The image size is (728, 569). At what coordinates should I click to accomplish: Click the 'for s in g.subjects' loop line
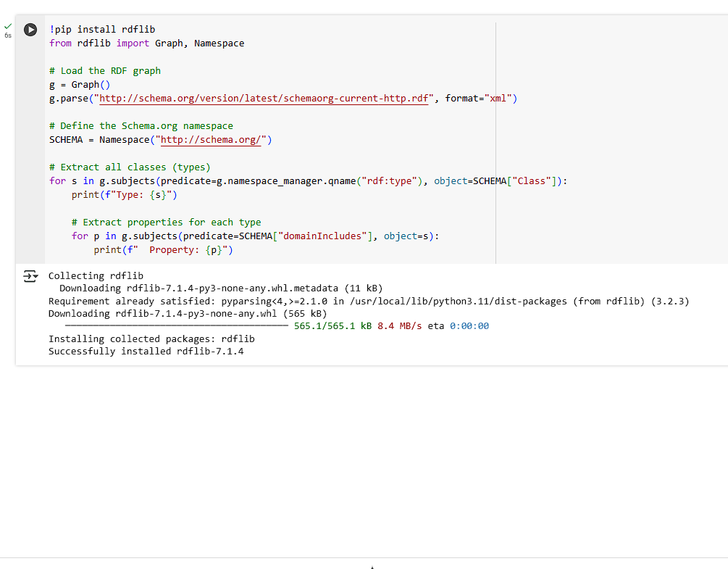click(309, 181)
